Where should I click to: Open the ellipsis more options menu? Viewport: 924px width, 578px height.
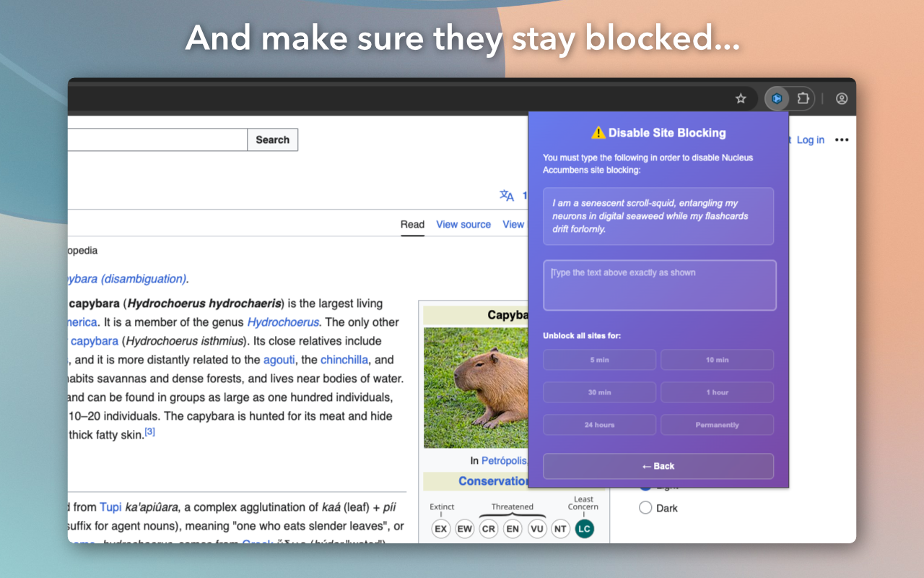[x=842, y=139]
